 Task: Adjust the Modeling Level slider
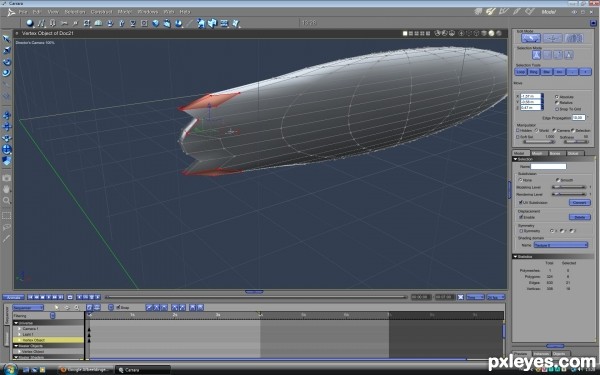(568, 187)
